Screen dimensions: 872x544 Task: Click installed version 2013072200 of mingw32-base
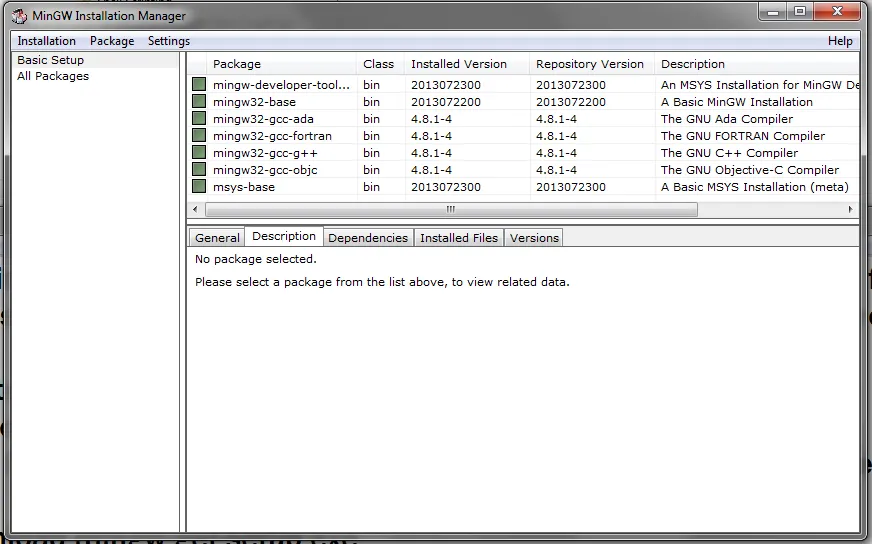(x=446, y=102)
